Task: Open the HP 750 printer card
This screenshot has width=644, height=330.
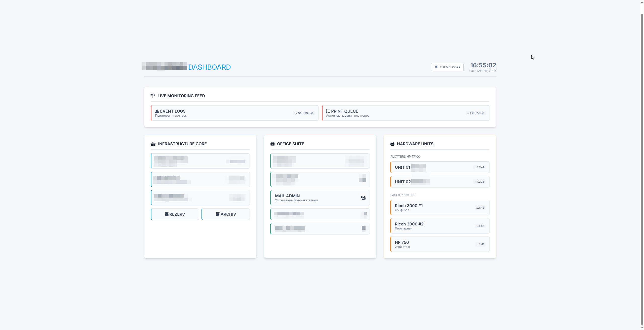Action: click(x=440, y=244)
